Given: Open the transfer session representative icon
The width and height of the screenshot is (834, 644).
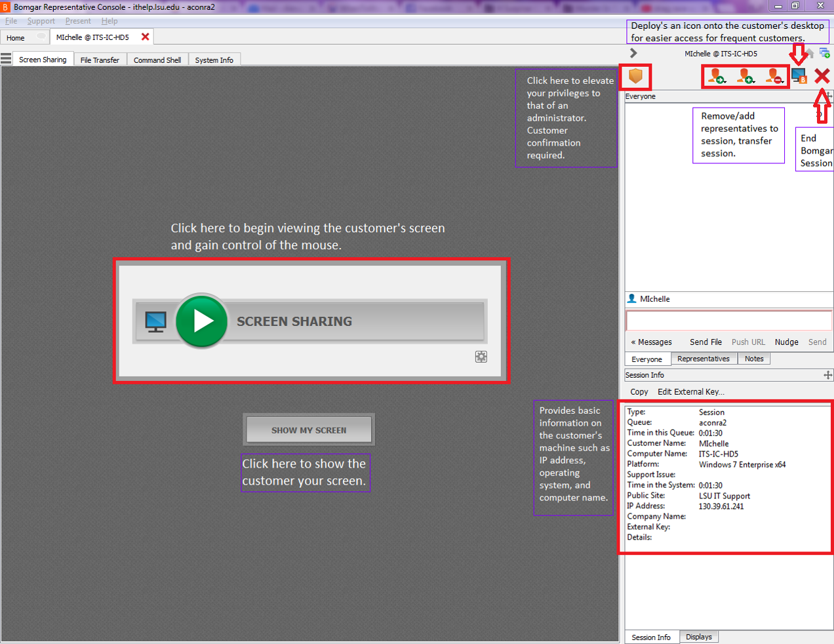Looking at the screenshot, I should tap(717, 77).
